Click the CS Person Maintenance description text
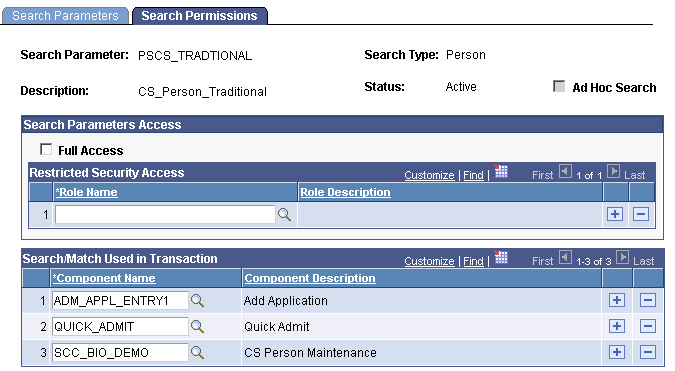The image size is (675, 371). pyautogui.click(x=310, y=353)
